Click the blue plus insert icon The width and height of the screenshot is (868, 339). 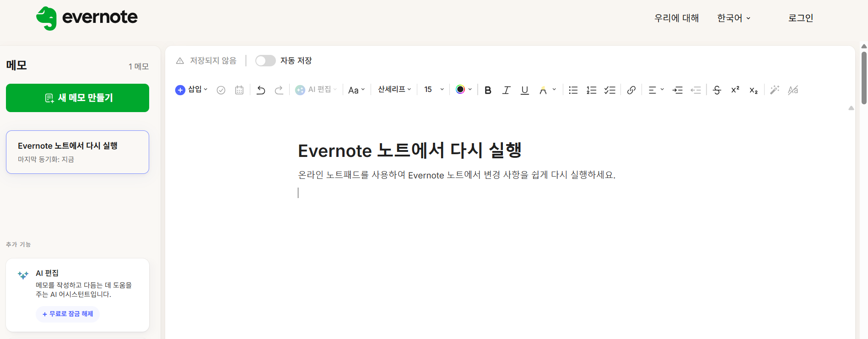[x=180, y=90]
